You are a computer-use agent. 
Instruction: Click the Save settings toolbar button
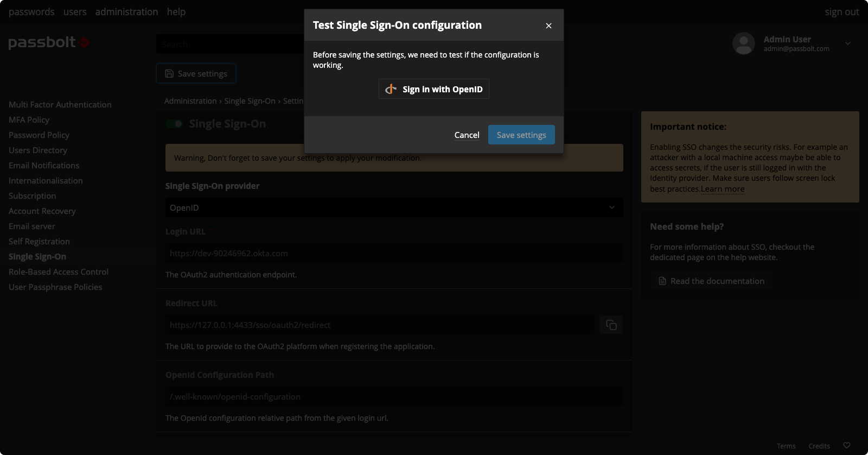point(196,73)
